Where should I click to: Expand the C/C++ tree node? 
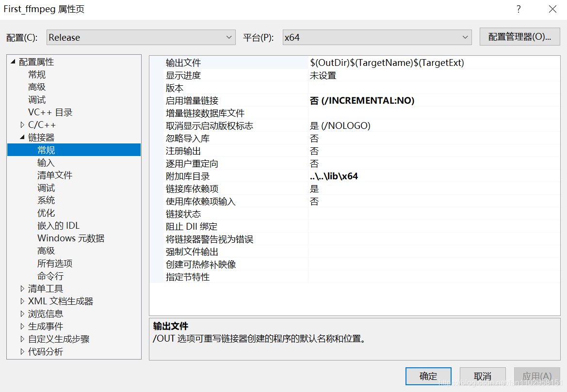tap(22, 125)
